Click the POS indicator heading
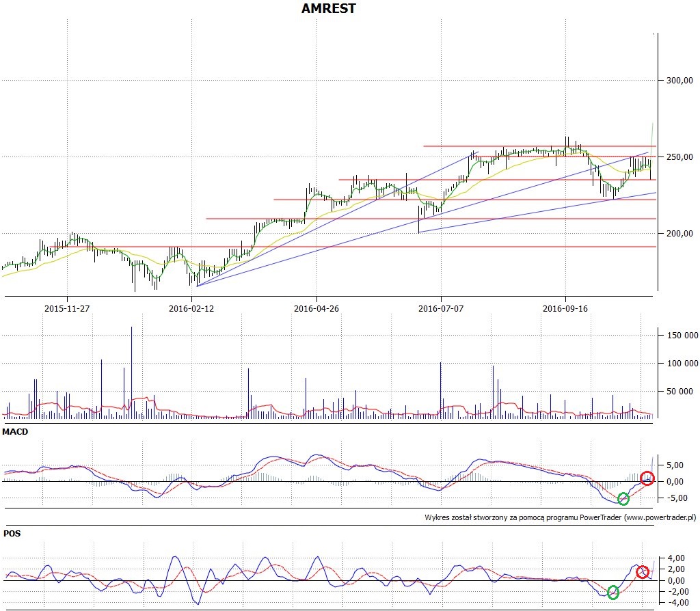This screenshot has height=611, width=700. (12, 534)
